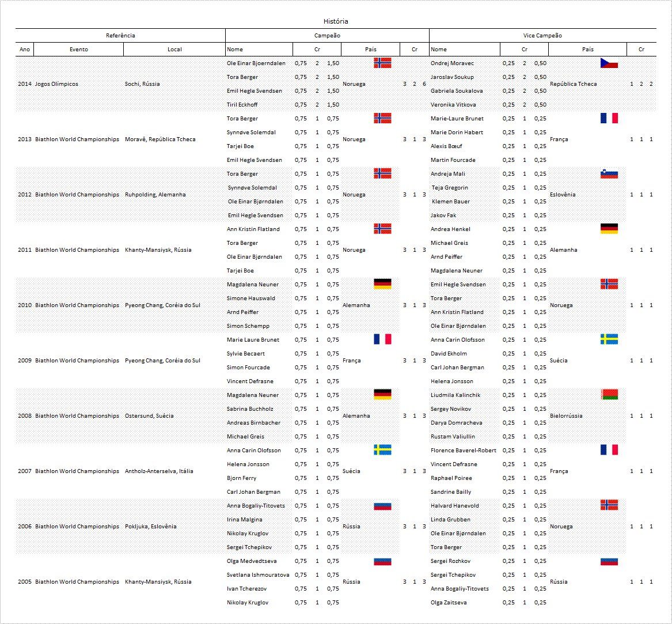The height and width of the screenshot is (624, 672).
Task: Click the France flag in the 2013 Vice Campeão row
Action: coord(609,118)
